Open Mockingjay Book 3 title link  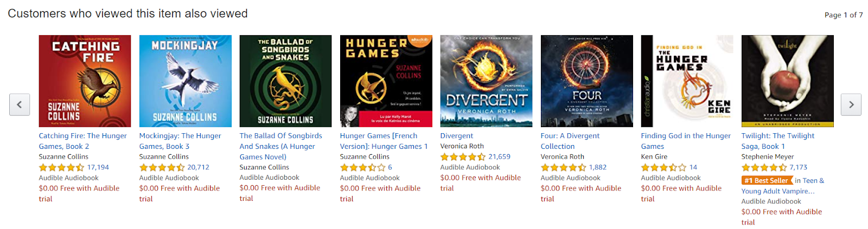click(180, 141)
